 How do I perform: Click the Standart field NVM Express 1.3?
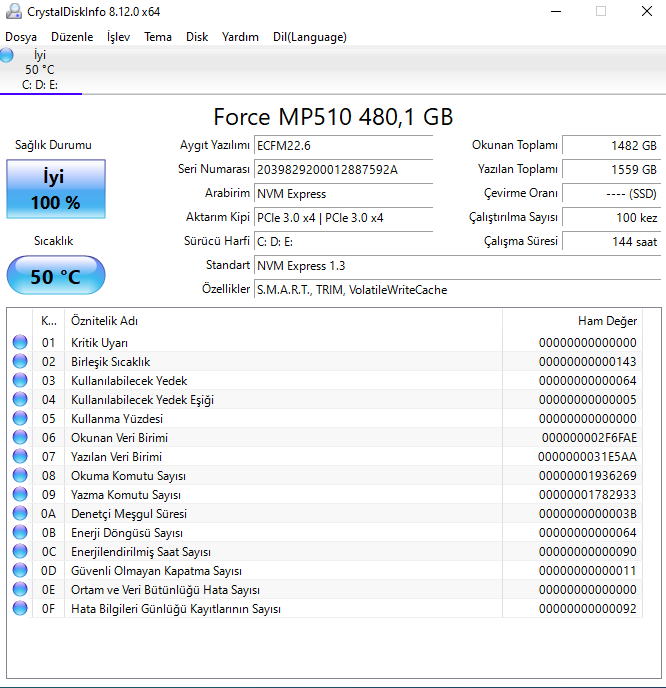tap(457, 266)
